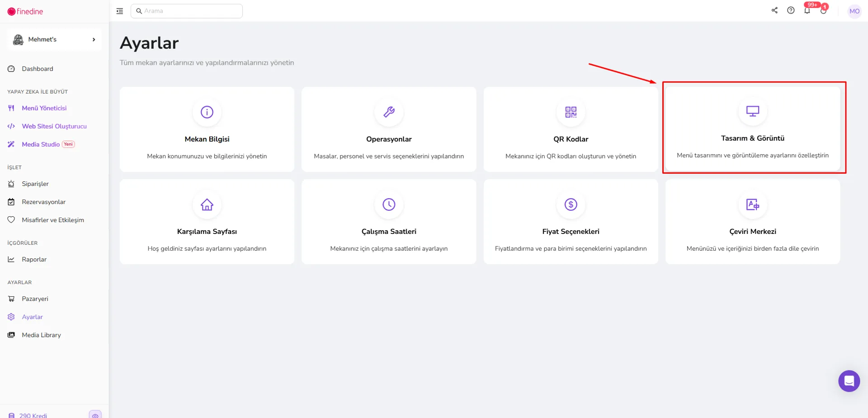Open the MO user avatar menu
Viewport: 868px width, 418px height.
coord(854,11)
